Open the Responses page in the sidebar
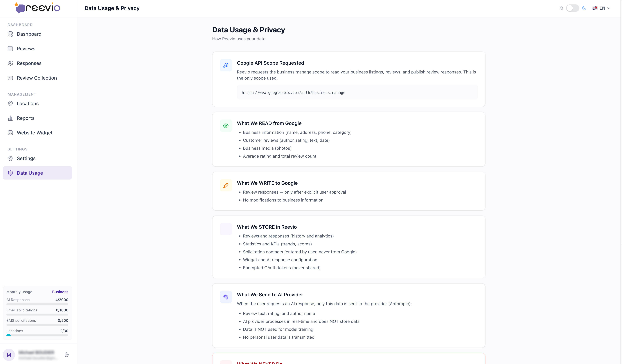Image resolution: width=622 pixels, height=364 pixels. coord(29,63)
